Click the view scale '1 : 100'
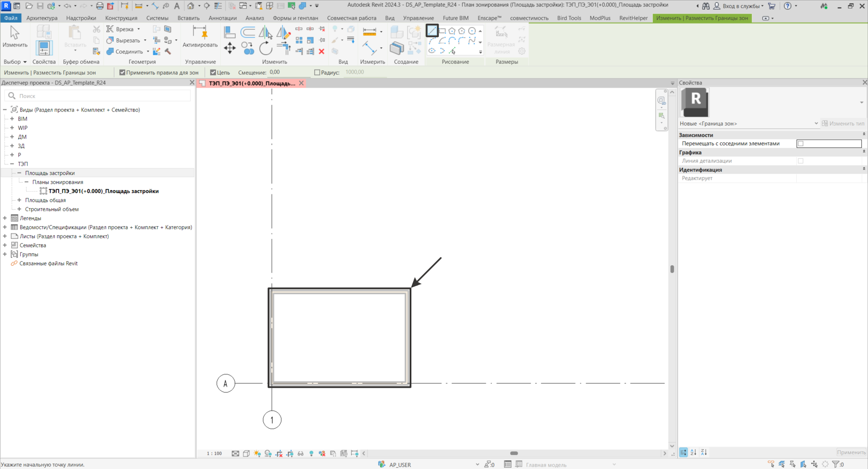This screenshot has width=868, height=469. tap(214, 454)
